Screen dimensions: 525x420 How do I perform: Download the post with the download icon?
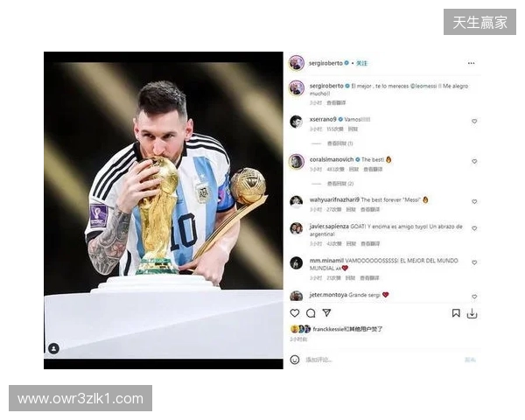click(472, 313)
